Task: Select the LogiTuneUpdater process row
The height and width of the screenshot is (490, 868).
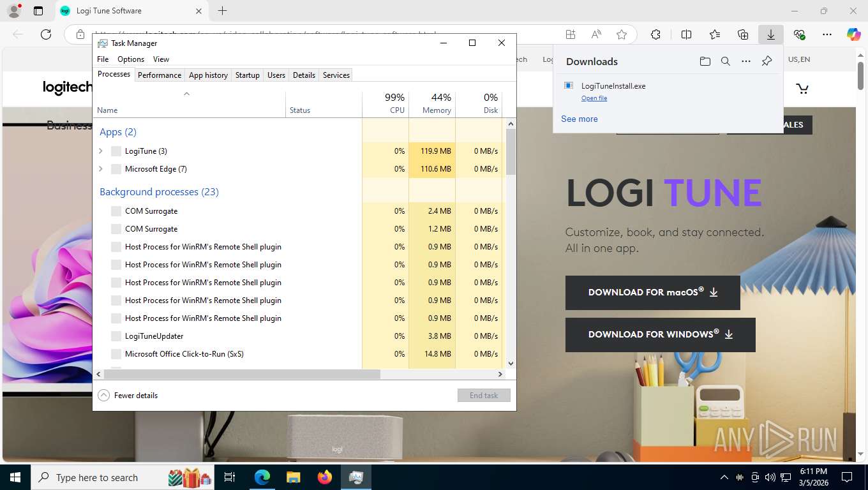Action: tap(300, 336)
